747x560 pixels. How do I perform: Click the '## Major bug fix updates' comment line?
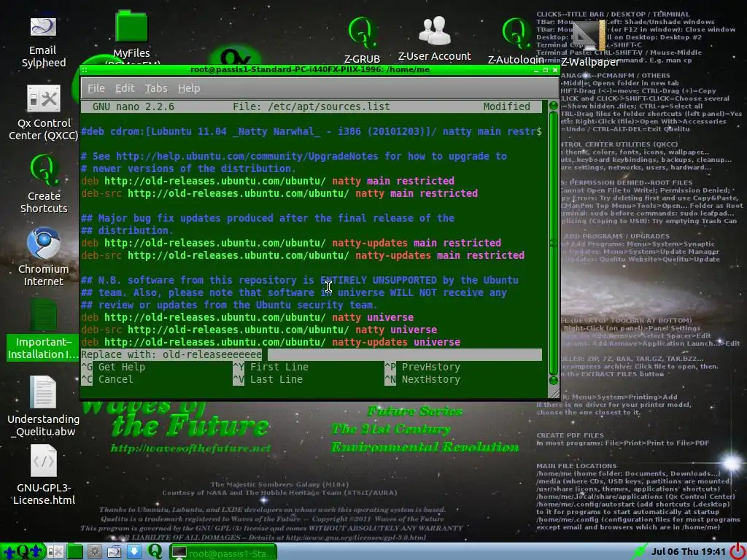pos(267,218)
